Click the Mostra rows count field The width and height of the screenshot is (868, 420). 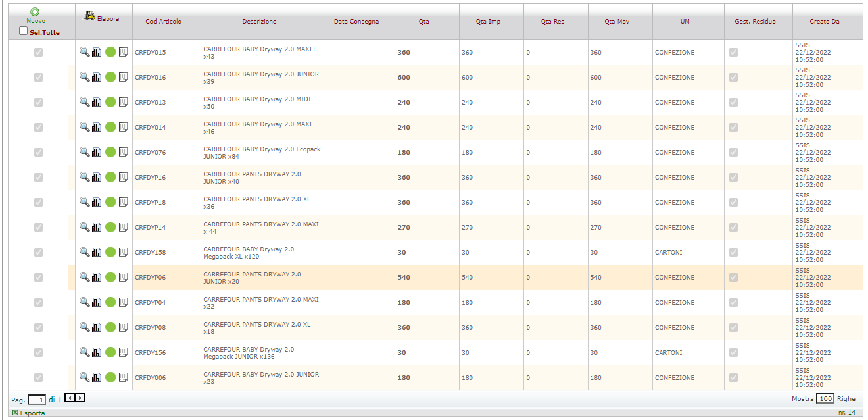tap(825, 399)
